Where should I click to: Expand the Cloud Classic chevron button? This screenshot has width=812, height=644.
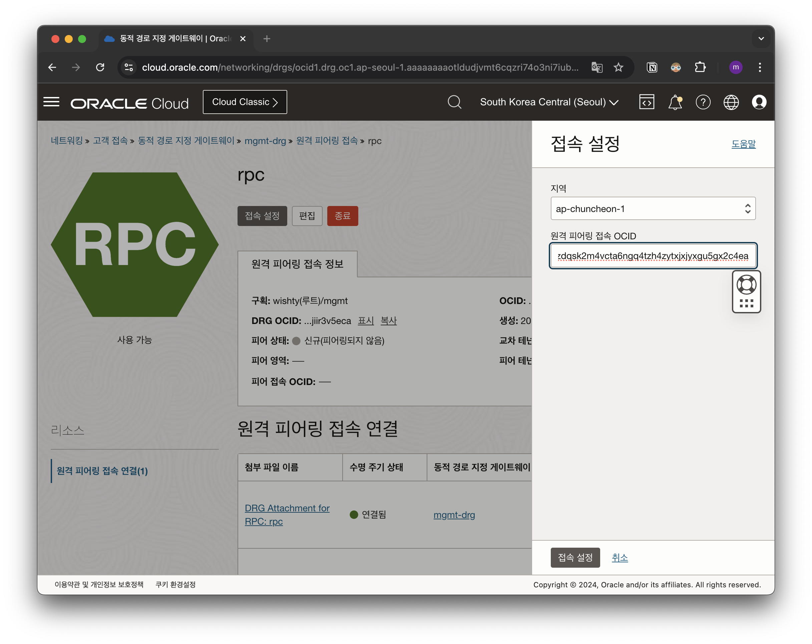[x=245, y=102]
